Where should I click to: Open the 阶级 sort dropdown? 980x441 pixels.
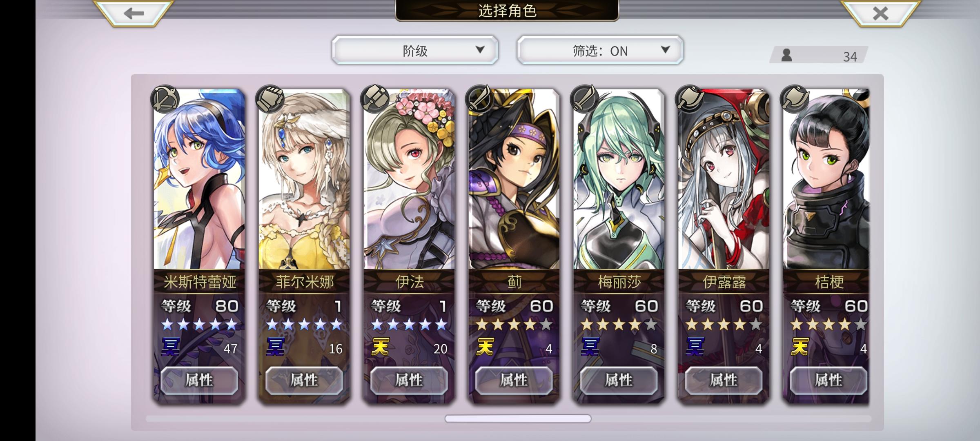coord(415,50)
